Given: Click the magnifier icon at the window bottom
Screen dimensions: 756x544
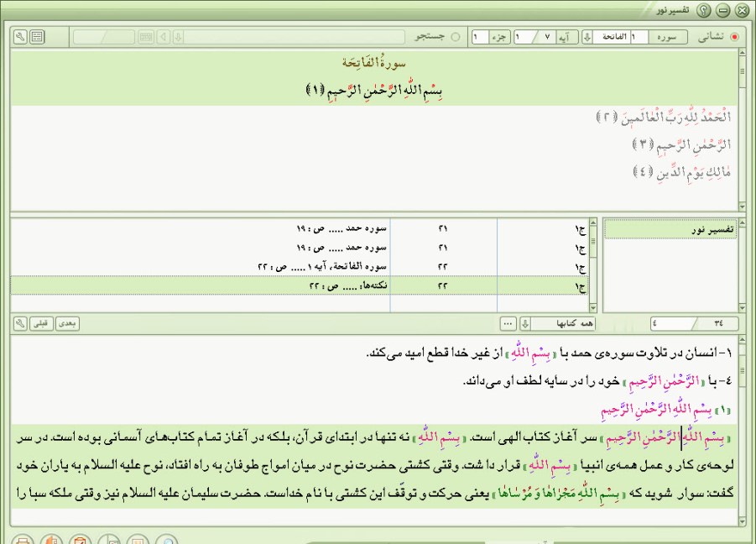Looking at the screenshot, I should click(x=167, y=539).
